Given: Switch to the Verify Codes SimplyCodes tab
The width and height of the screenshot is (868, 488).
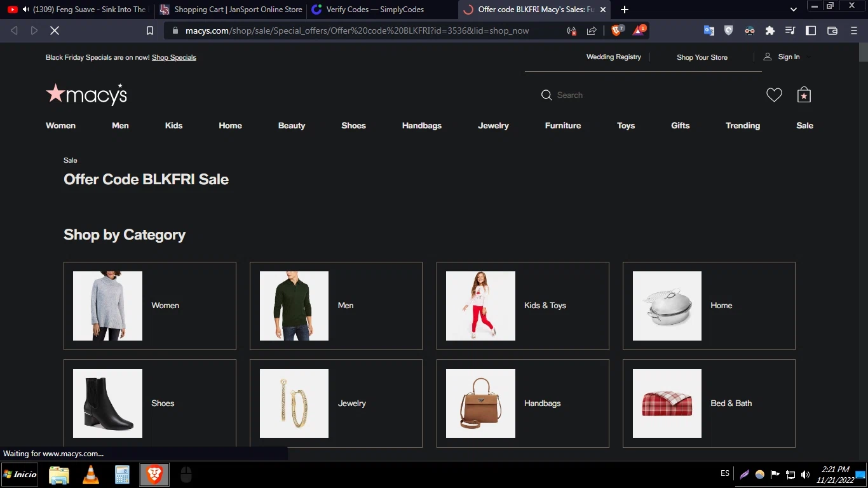Looking at the screenshot, I should click(381, 10).
